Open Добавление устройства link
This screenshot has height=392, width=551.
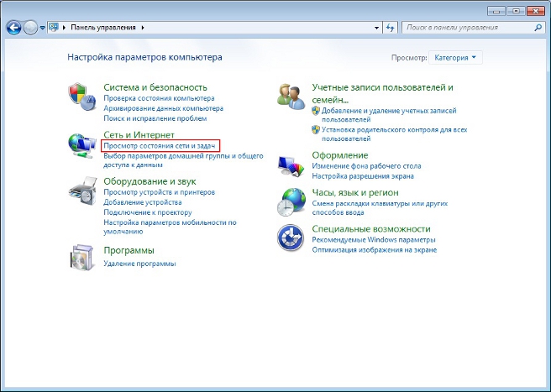[x=143, y=202]
